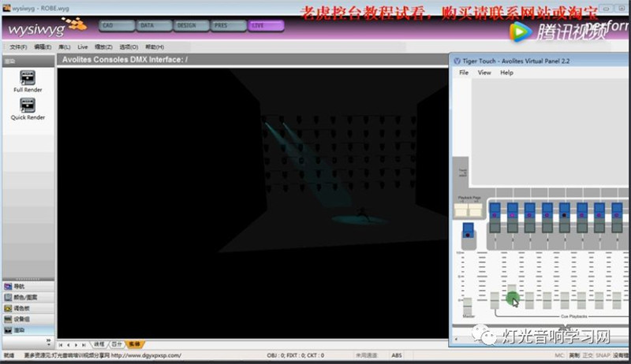Click the Tiger Touch horizontal scrollbar left arrow

456,339
